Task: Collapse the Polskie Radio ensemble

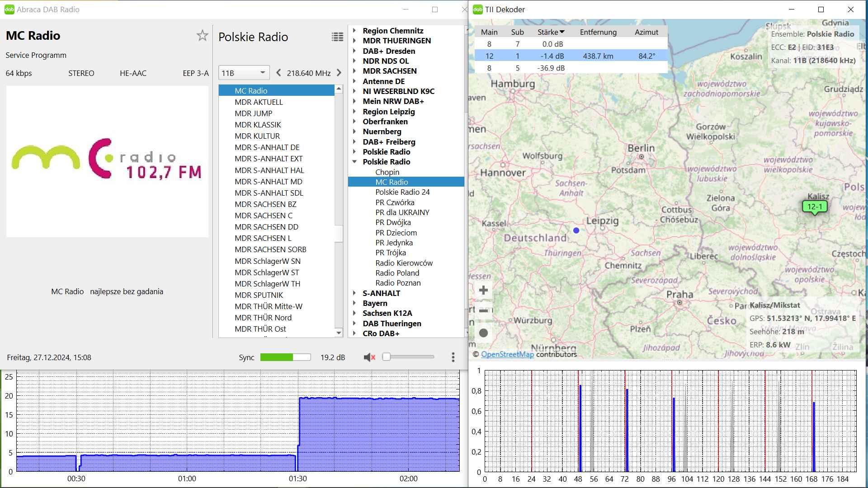Action: click(354, 162)
